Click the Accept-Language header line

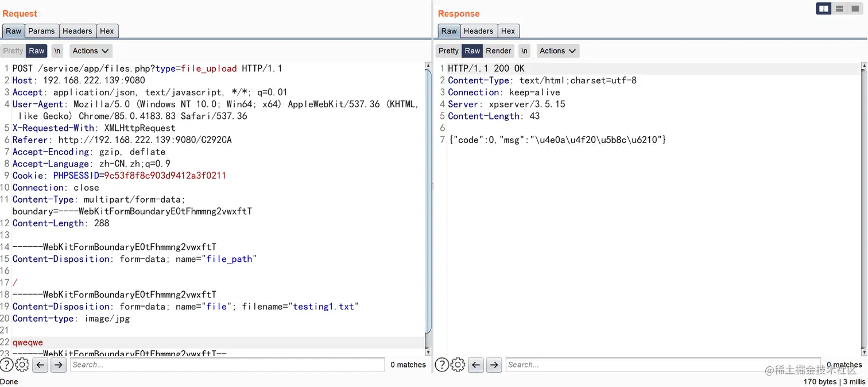tap(91, 164)
